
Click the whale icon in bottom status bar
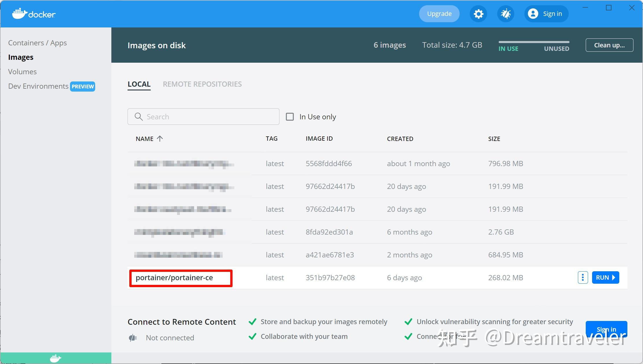coord(55,358)
